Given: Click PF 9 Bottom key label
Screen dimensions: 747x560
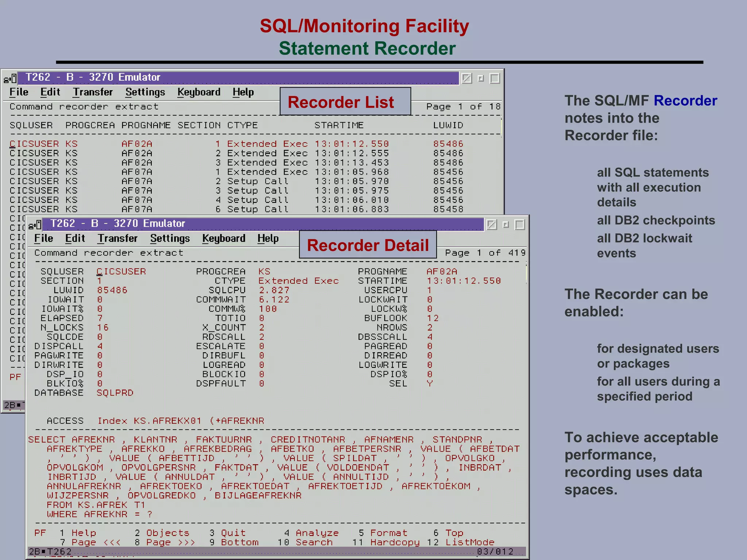Looking at the screenshot, I should point(234,542).
